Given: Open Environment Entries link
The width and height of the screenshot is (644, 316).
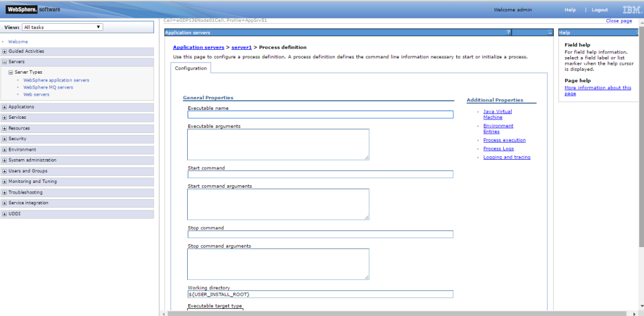Looking at the screenshot, I should coord(498,129).
